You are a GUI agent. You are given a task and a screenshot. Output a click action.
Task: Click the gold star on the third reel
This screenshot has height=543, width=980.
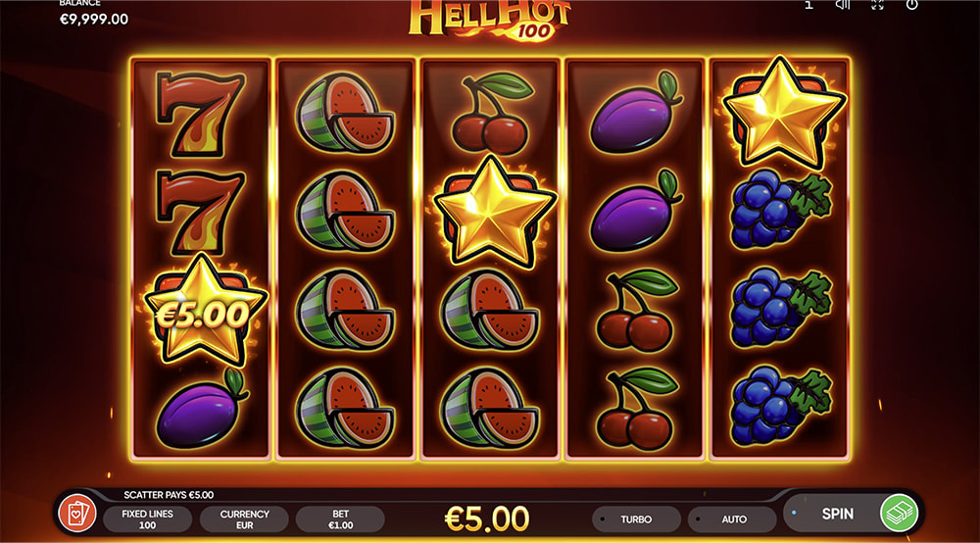(x=494, y=213)
